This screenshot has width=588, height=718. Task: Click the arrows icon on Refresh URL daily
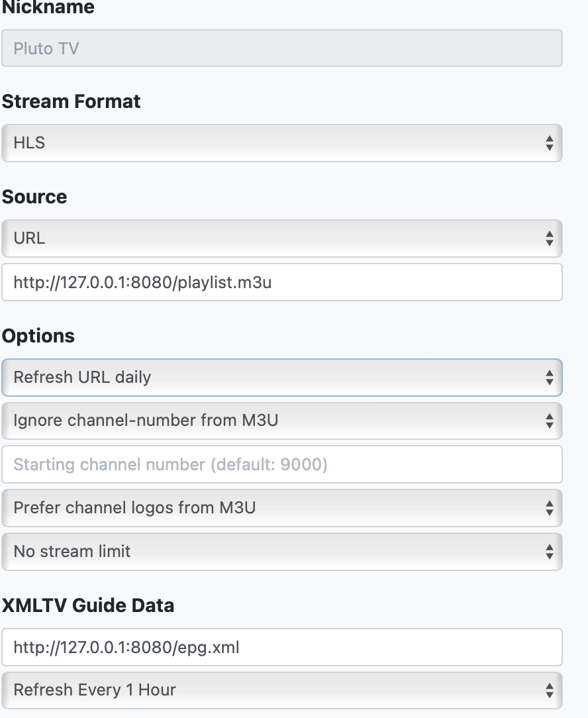coord(549,378)
